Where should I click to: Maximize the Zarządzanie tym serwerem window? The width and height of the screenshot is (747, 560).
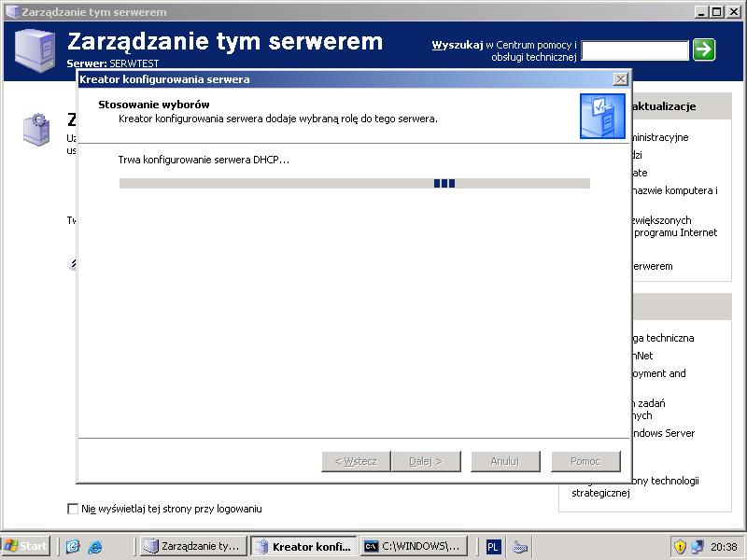pyautogui.click(x=717, y=12)
